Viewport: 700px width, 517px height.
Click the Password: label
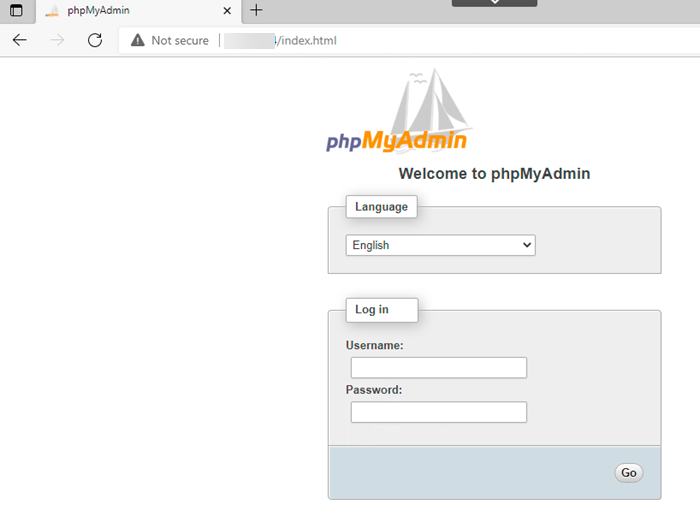[x=374, y=390]
